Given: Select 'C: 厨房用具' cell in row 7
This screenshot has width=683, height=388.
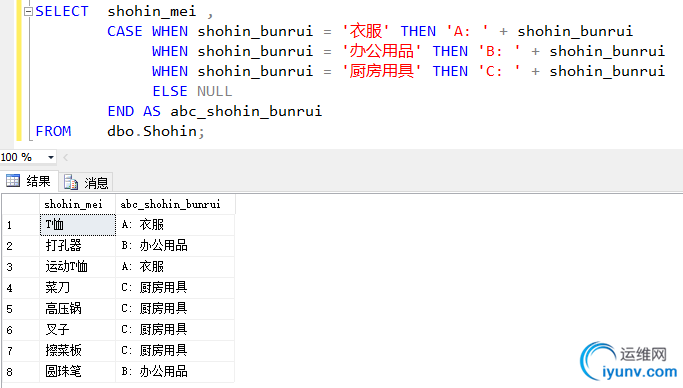Looking at the screenshot, I should click(175, 351).
